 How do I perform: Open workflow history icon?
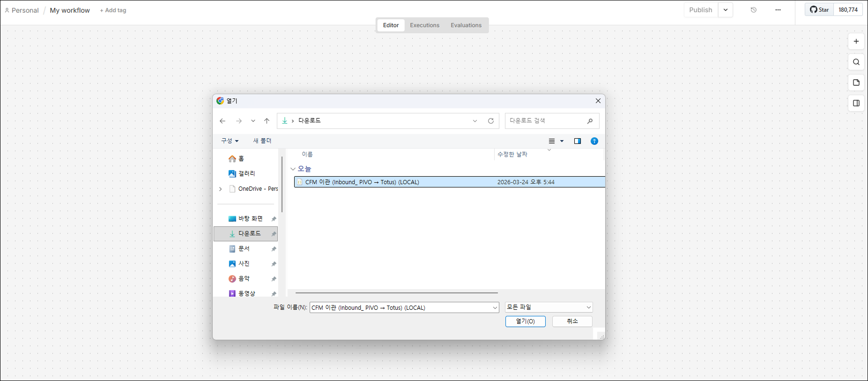click(753, 10)
